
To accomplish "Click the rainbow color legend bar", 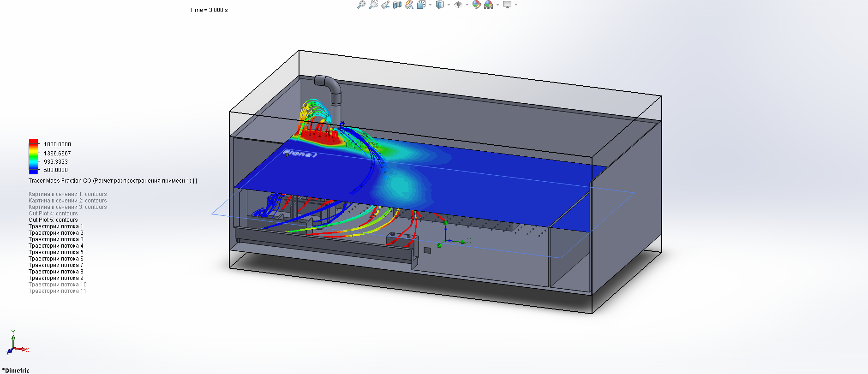I will 33,156.
